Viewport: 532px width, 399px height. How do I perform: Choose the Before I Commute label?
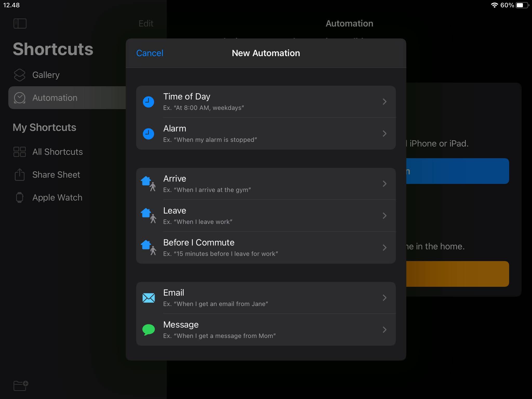199,242
